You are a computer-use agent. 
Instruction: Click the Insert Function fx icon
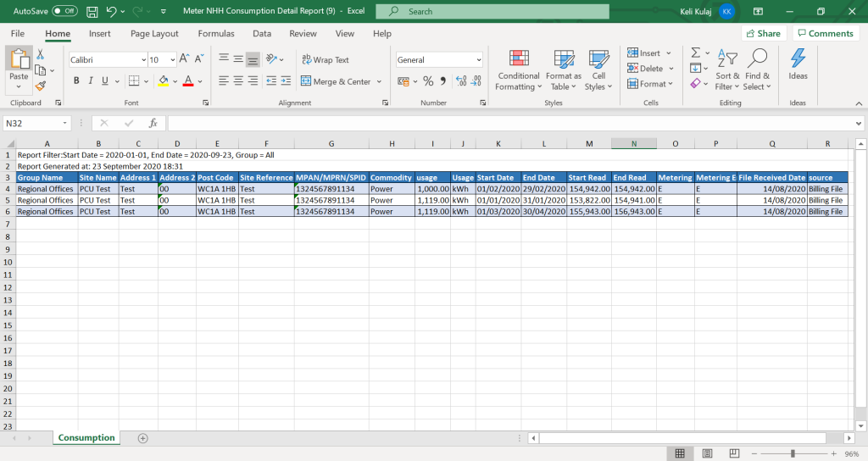tap(153, 123)
